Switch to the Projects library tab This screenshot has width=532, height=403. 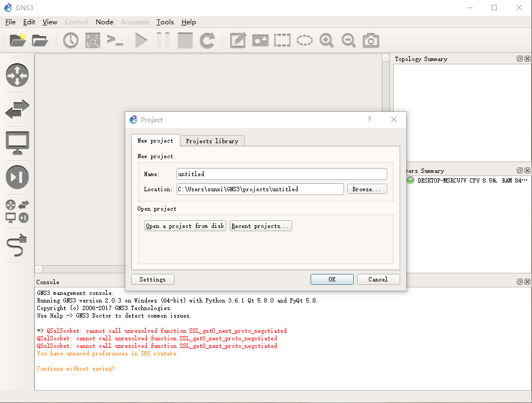(212, 141)
